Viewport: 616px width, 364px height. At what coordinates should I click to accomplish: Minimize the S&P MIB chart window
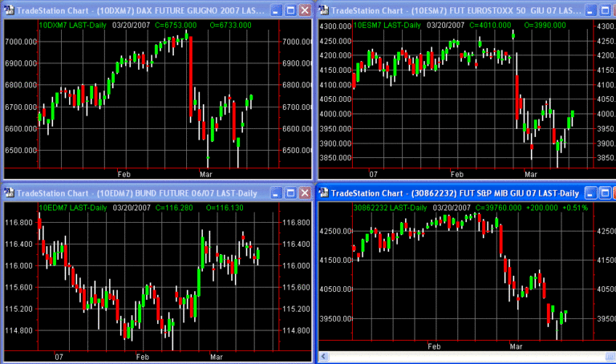(590, 193)
